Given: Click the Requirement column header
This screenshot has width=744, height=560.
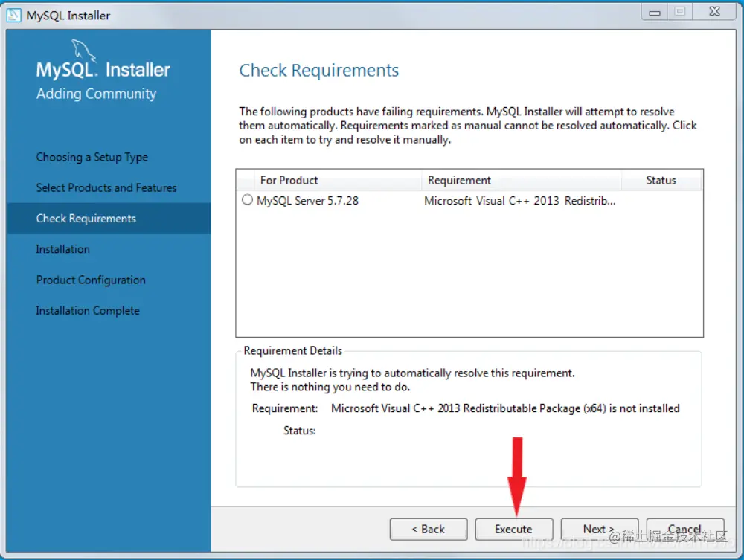Looking at the screenshot, I should tap(522, 180).
